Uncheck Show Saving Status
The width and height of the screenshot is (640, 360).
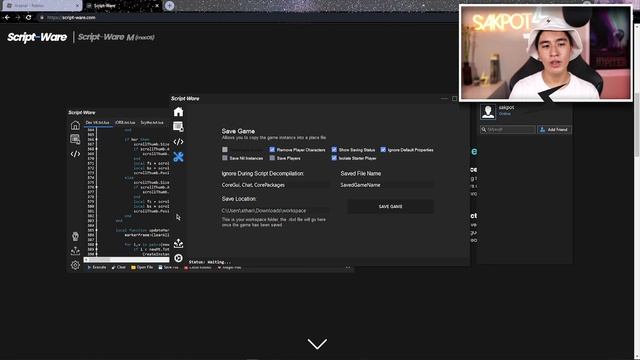(334, 150)
